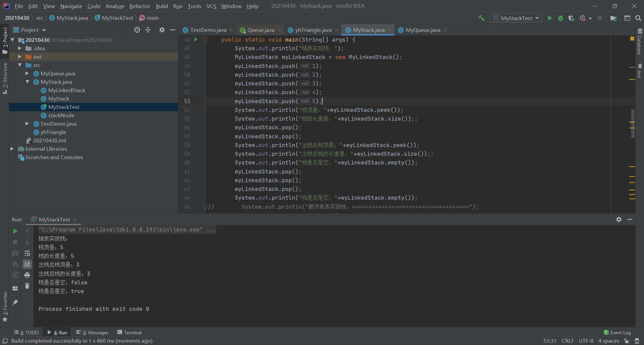Pin the Run tab with pin icon
Image resolution: width=644 pixels, height=345 pixels.
tap(15, 302)
